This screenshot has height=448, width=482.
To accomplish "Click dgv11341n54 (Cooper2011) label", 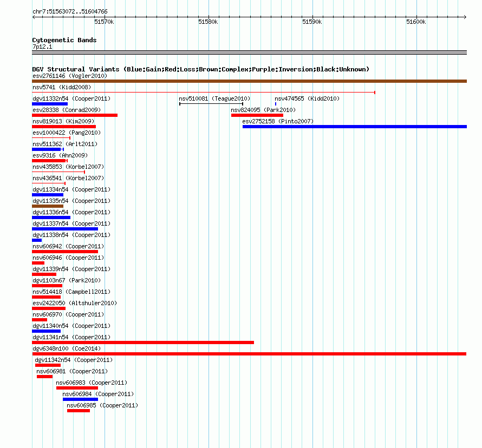I will tap(71, 337).
